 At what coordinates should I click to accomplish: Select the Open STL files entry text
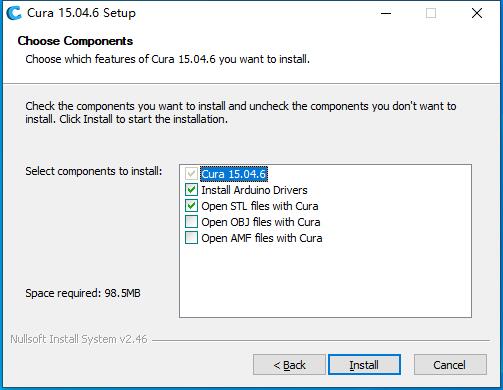click(260, 206)
